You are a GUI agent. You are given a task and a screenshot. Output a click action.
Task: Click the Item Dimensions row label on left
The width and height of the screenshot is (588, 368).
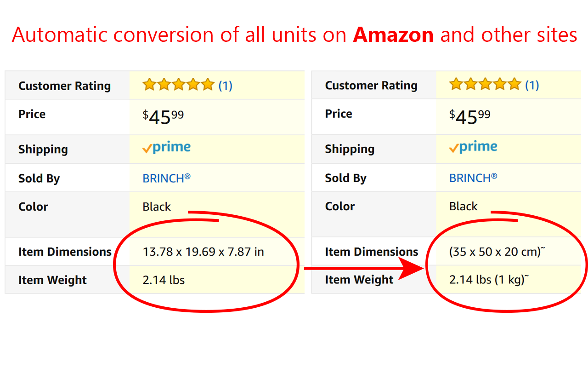tap(65, 252)
